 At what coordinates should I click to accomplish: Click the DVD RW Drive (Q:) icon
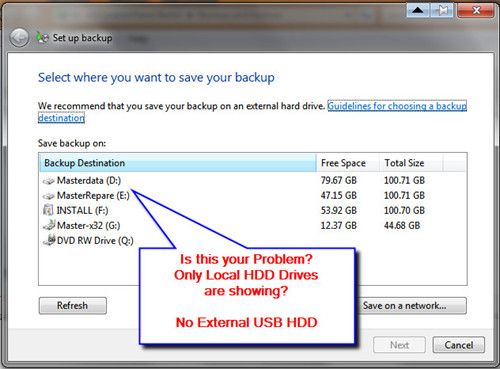point(49,240)
